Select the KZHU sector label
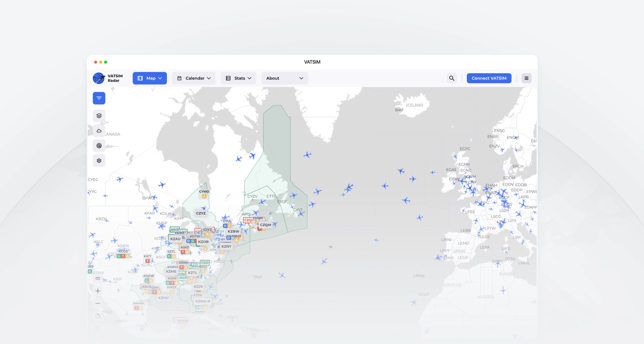Image resolution: width=644 pixels, height=344 pixels. [163, 298]
